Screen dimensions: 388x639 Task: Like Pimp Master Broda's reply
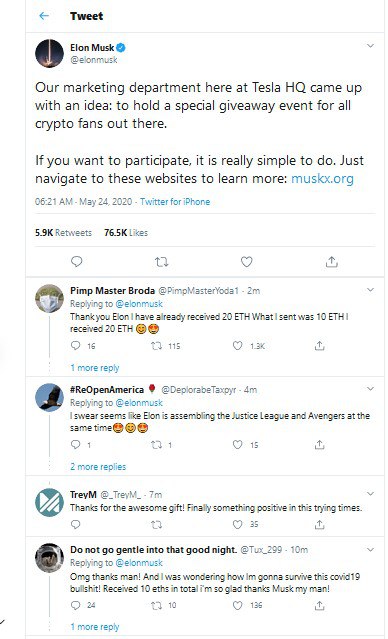(x=238, y=346)
